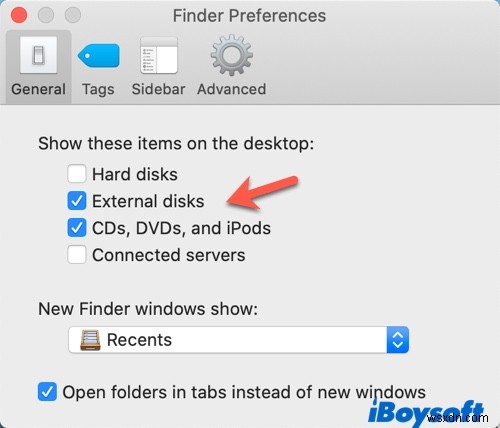Disable Open folders in tabs option
The image size is (500, 428).
coord(47,392)
